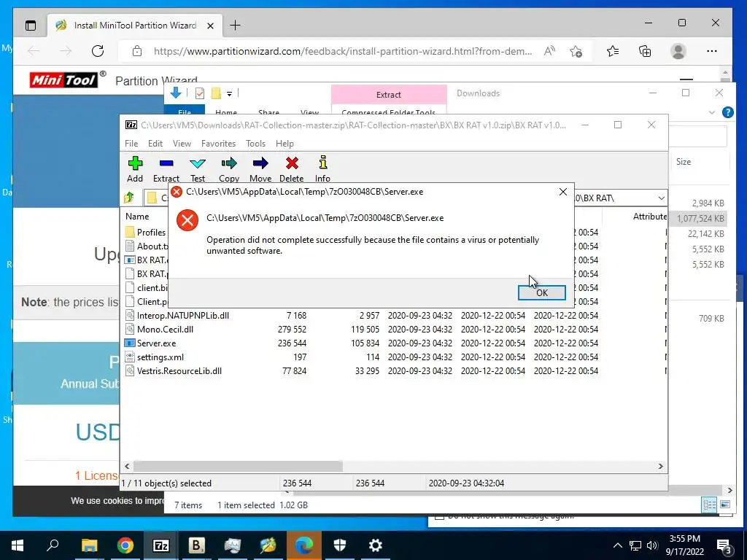Click OK in the virus error dialog
This screenshot has width=747, height=560.
pyautogui.click(x=542, y=293)
